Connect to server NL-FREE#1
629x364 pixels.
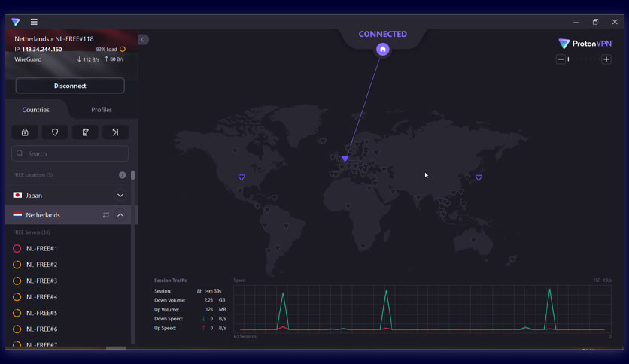click(41, 248)
